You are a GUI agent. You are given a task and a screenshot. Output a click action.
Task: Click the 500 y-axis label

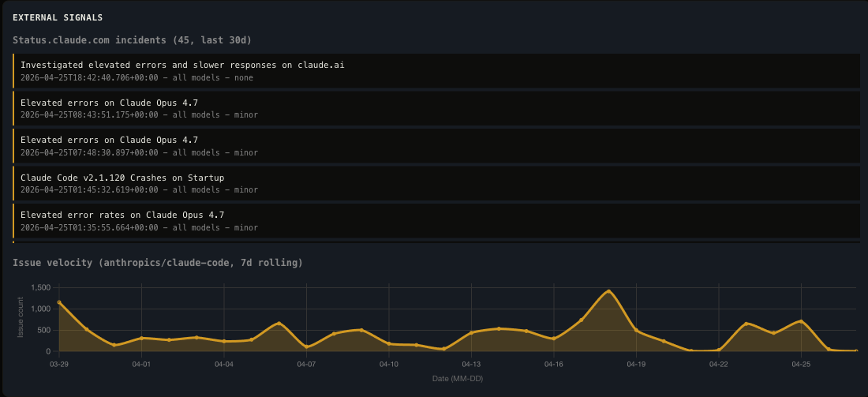click(x=44, y=330)
